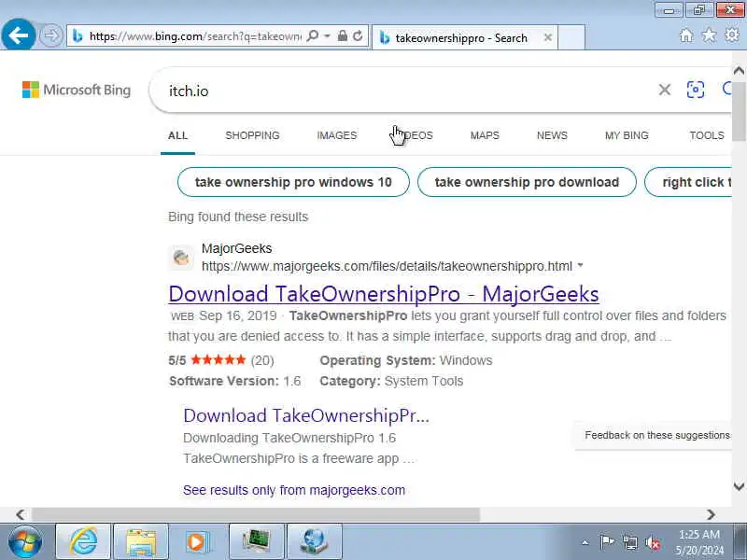
Task: Switch to the MAPS tab
Action: 485,135
